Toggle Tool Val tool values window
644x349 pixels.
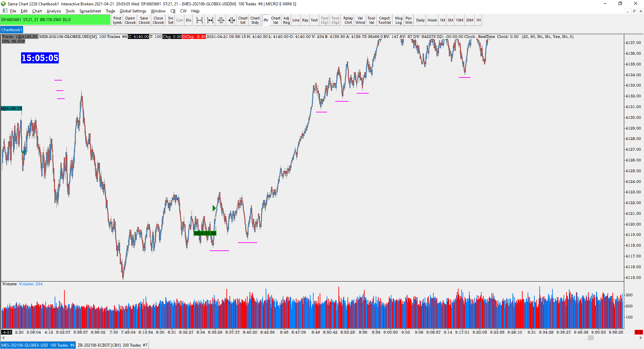click(x=371, y=20)
